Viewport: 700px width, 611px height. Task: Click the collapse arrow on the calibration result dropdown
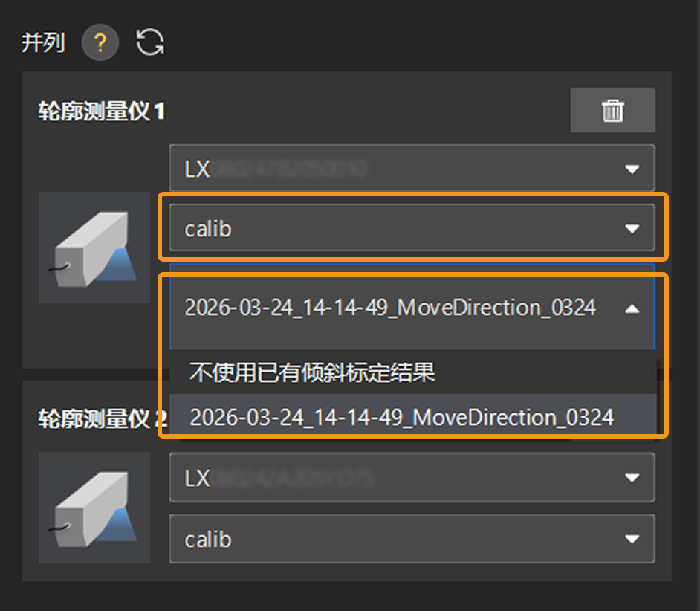pyautogui.click(x=632, y=307)
